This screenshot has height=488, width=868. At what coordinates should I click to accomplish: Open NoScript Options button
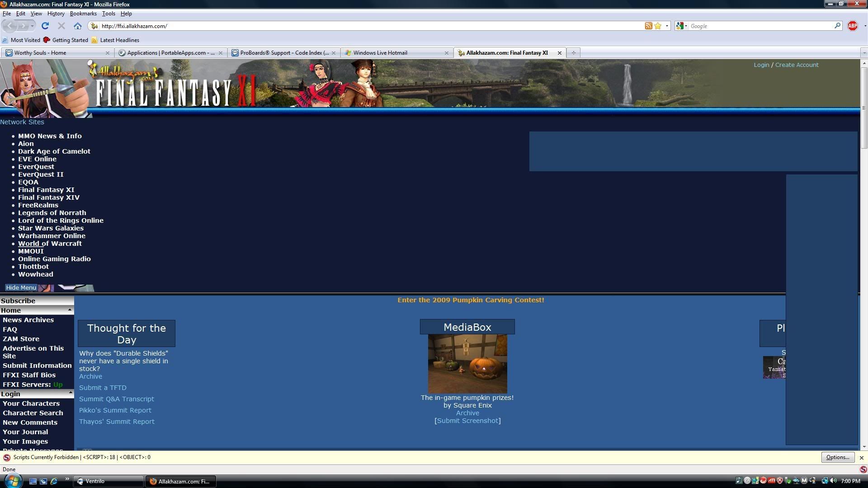pyautogui.click(x=837, y=457)
